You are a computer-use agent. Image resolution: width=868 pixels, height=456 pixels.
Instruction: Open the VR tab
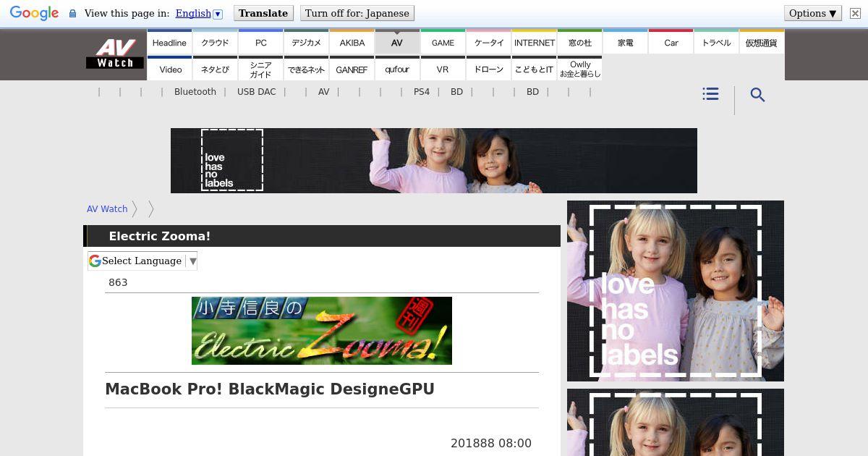(x=443, y=69)
